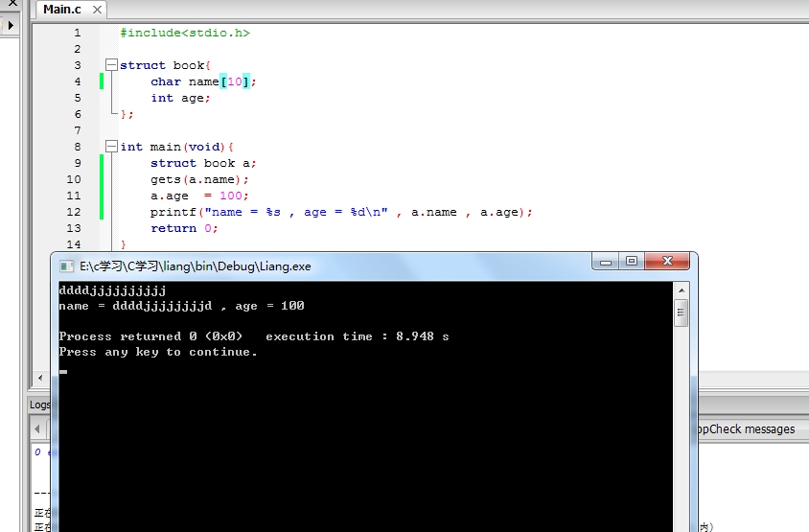Screen dimensions: 809x532
Task: Place cursor on gets(a.name) line
Action: [x=199, y=179]
